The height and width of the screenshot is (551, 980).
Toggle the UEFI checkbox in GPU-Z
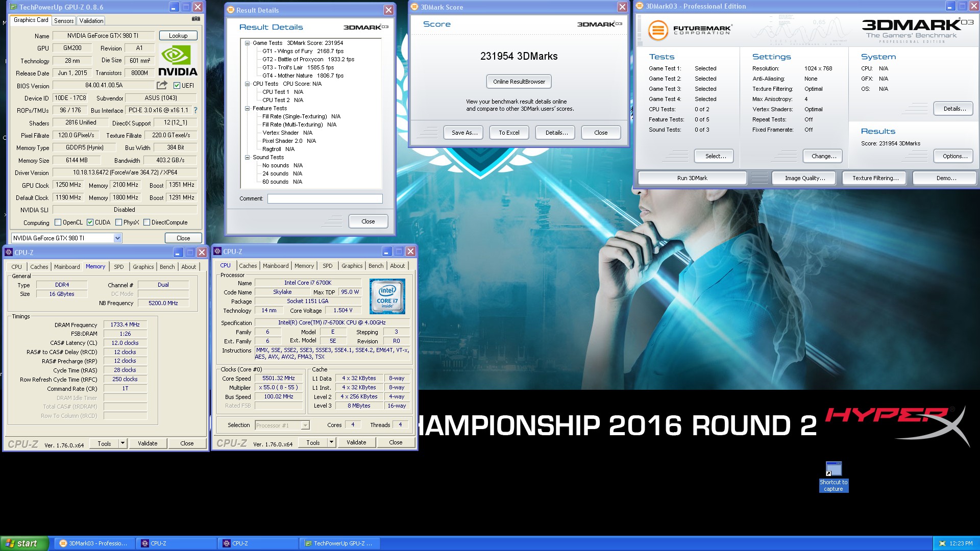177,86
